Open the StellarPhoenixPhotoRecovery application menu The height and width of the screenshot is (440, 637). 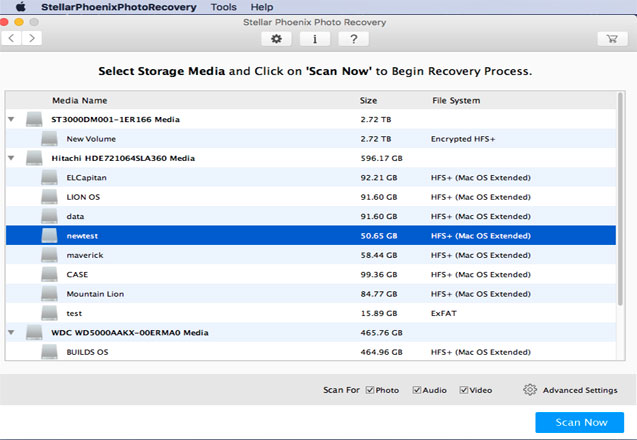point(119,7)
